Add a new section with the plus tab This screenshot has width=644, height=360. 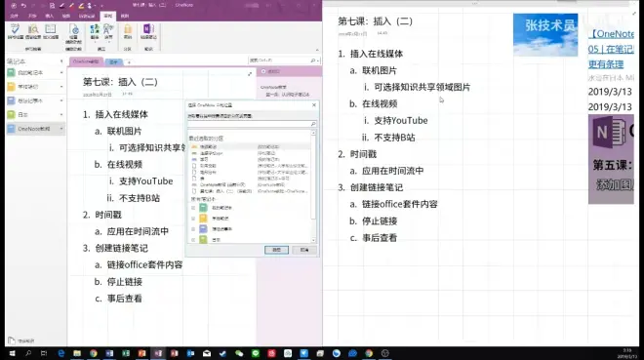tap(129, 62)
